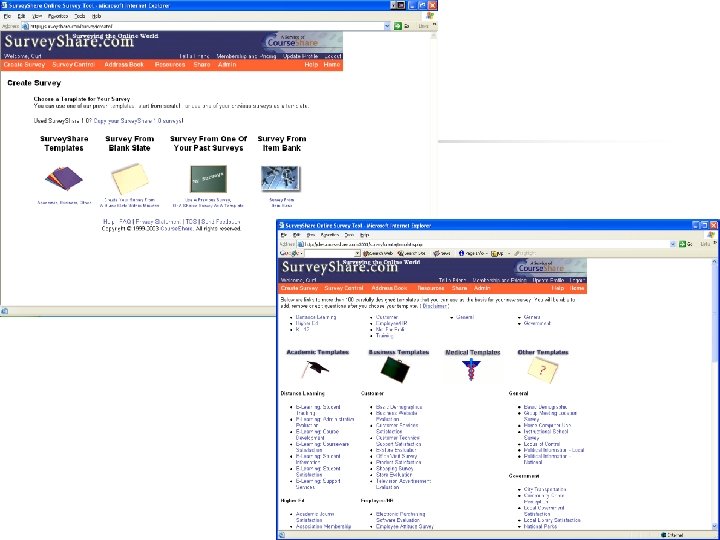Click the Disclaimer link in front window
The image size is (720, 540).
pos(434,306)
